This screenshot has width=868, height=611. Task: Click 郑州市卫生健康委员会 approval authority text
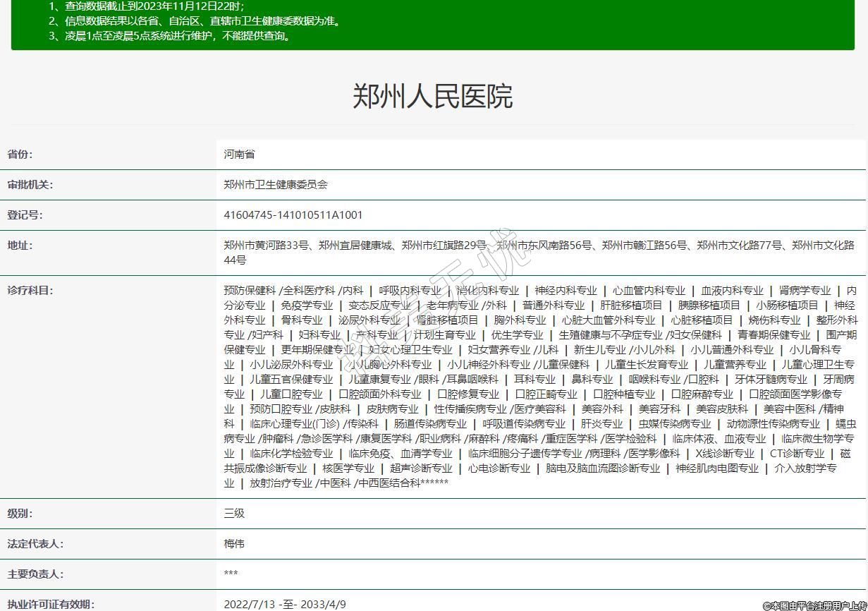click(x=276, y=185)
